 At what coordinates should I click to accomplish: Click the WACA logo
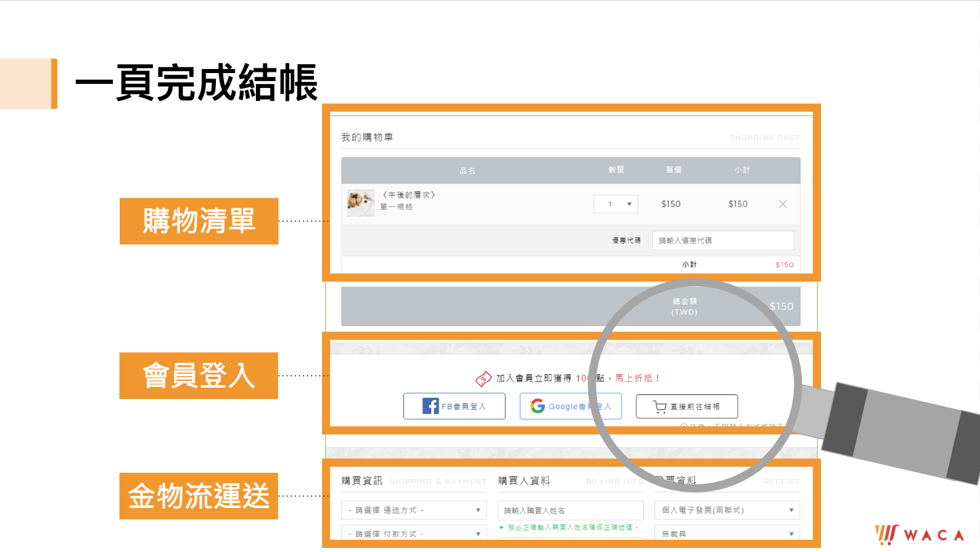pos(919,534)
